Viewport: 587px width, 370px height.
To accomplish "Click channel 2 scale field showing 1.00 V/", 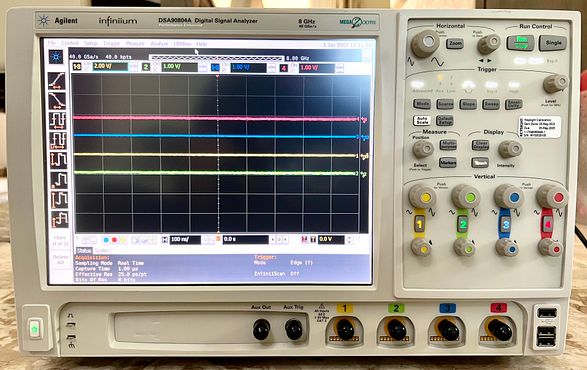I will coord(179,67).
